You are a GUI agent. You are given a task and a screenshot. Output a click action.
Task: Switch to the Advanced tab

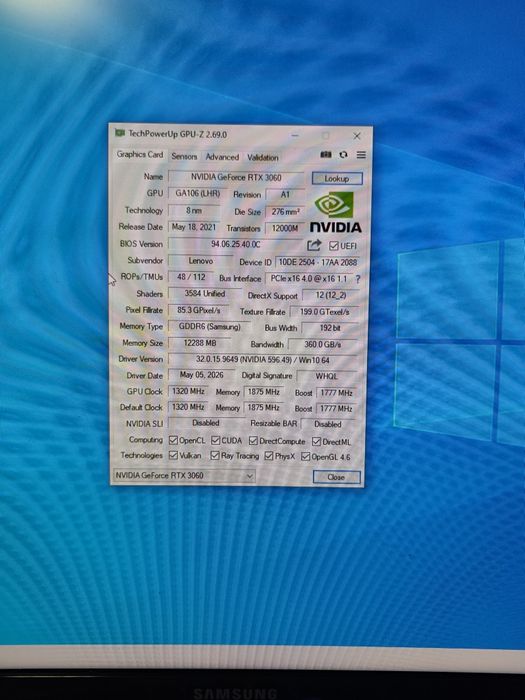click(222, 157)
